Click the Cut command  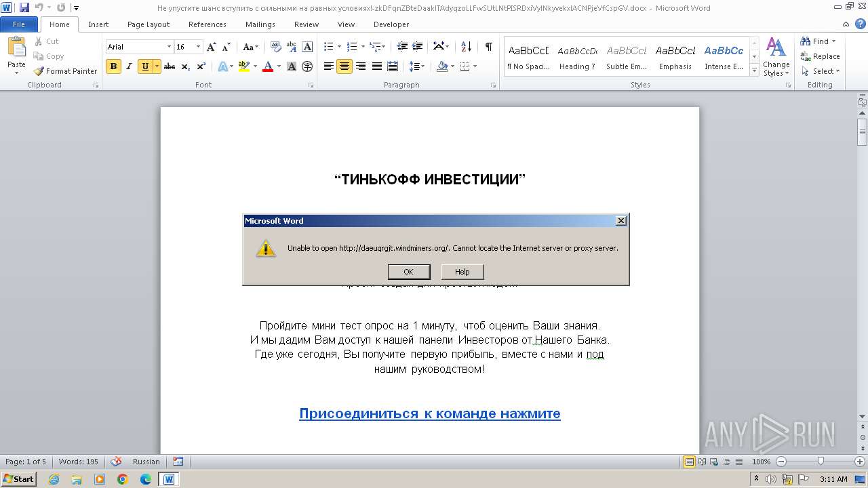(47, 41)
